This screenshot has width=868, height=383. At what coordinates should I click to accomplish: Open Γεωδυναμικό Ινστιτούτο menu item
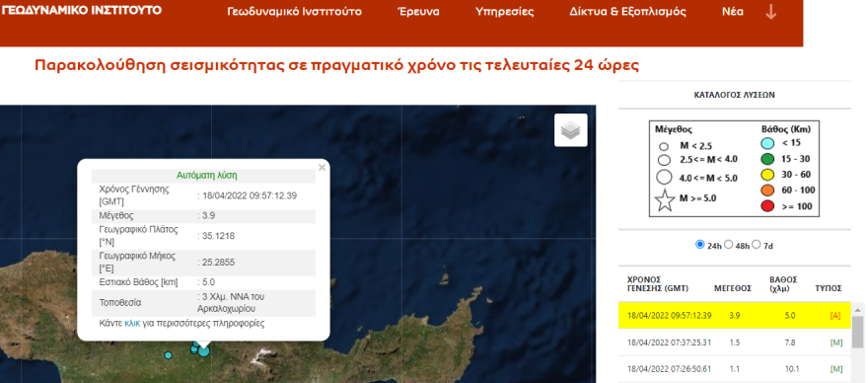pos(295,12)
